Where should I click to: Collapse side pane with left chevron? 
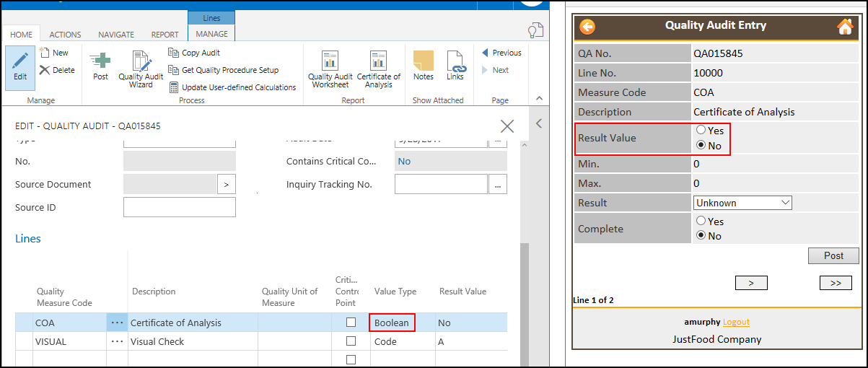(538, 124)
